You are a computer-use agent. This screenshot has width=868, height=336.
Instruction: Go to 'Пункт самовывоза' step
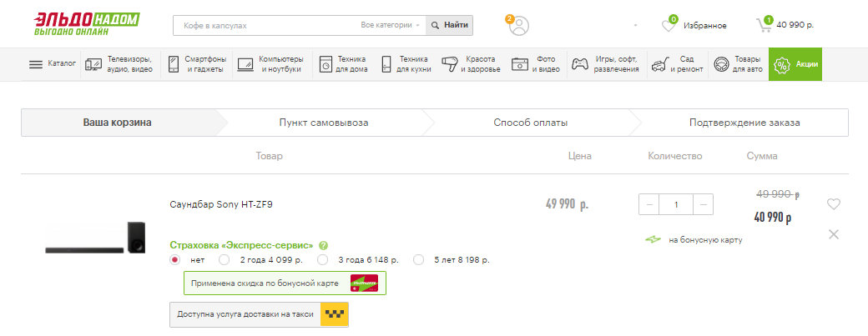[x=323, y=123]
